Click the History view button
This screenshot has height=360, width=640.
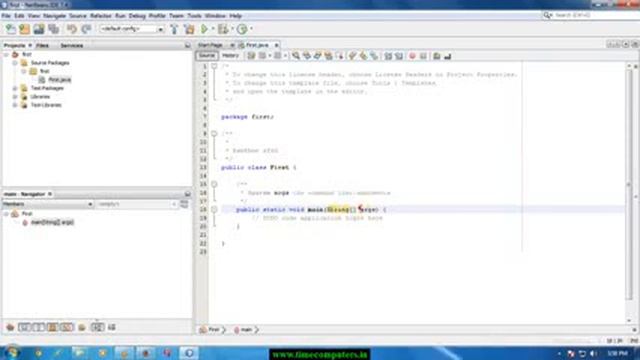click(x=230, y=56)
